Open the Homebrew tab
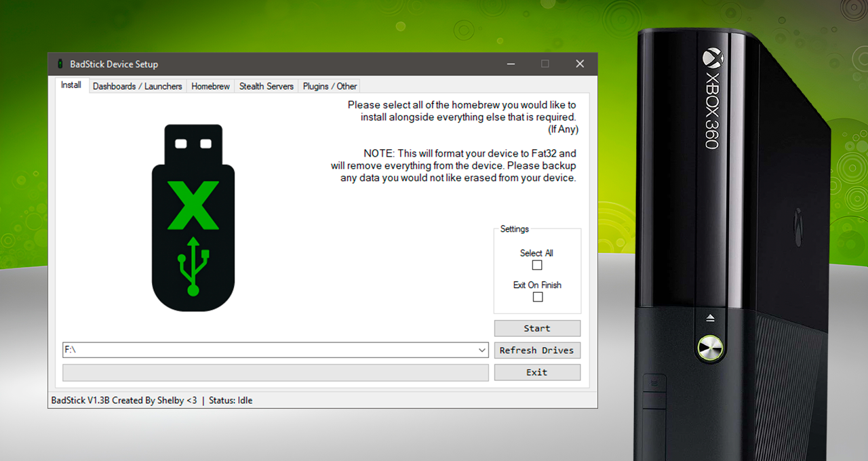868x461 pixels. point(210,86)
